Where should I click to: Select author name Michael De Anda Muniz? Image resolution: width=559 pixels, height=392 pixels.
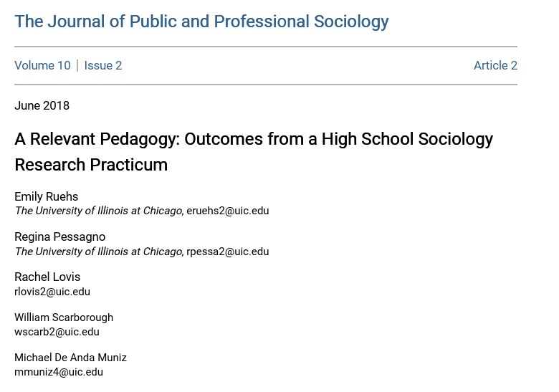tap(70, 358)
